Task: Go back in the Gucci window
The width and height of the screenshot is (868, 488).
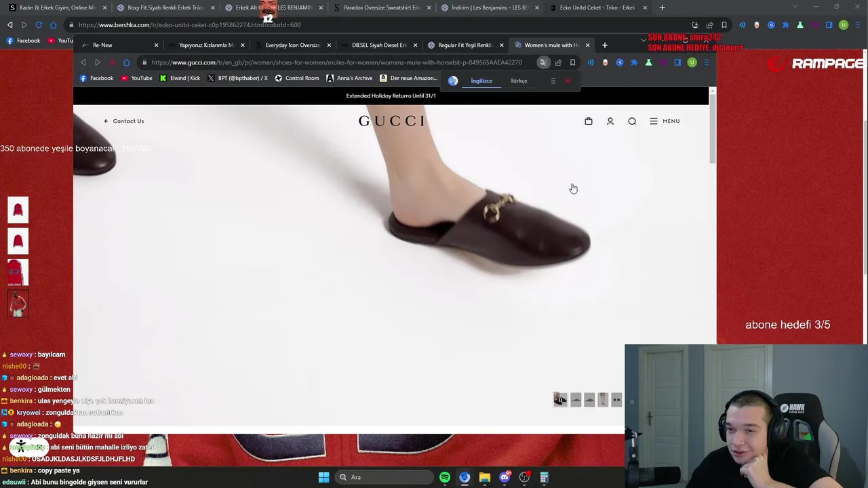Action: (83, 62)
